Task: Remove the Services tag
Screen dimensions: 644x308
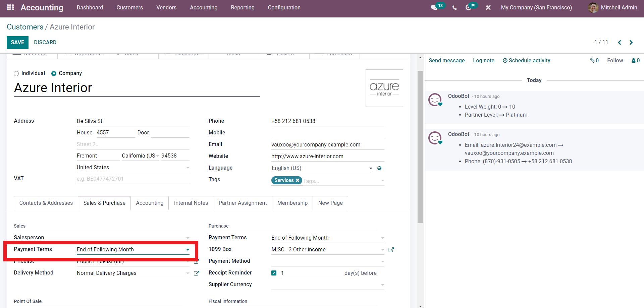Action: tap(298, 180)
